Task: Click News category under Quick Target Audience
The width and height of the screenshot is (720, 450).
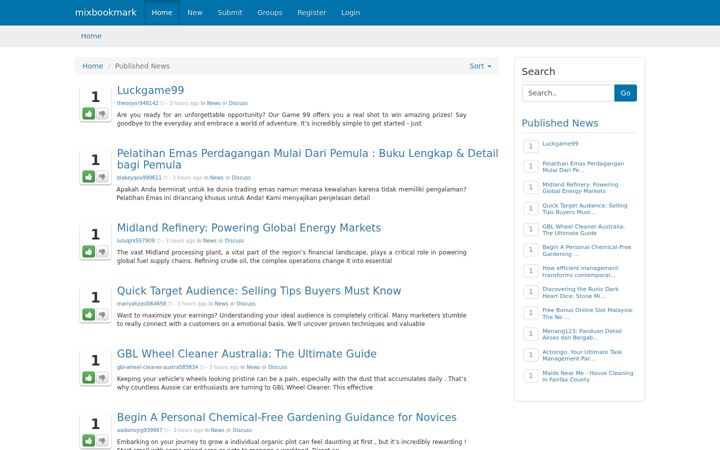Action: 221,304
